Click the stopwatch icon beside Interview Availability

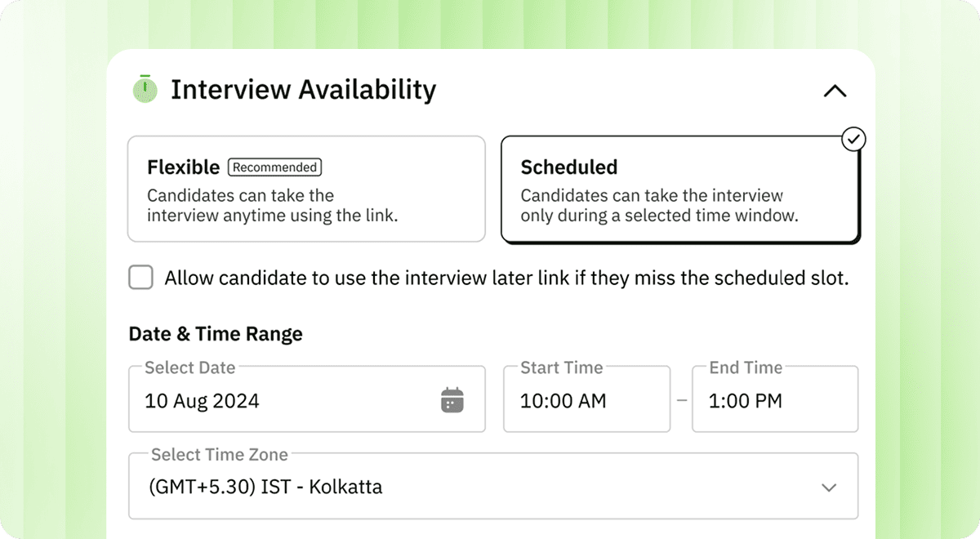coord(145,89)
